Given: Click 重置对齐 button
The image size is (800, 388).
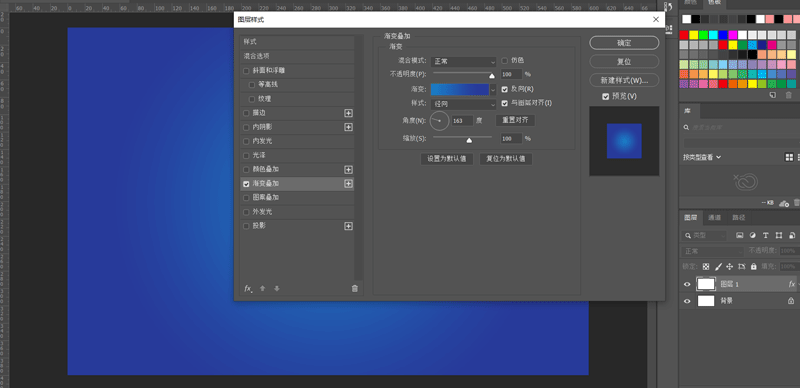Looking at the screenshot, I should click(x=515, y=120).
